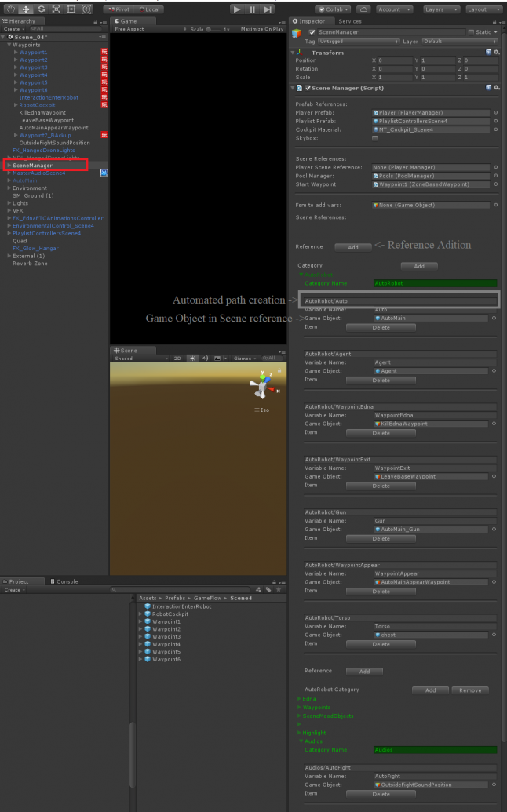Click Add button next to Category
Image resolution: width=507 pixels, height=812 pixels.
pos(419,266)
